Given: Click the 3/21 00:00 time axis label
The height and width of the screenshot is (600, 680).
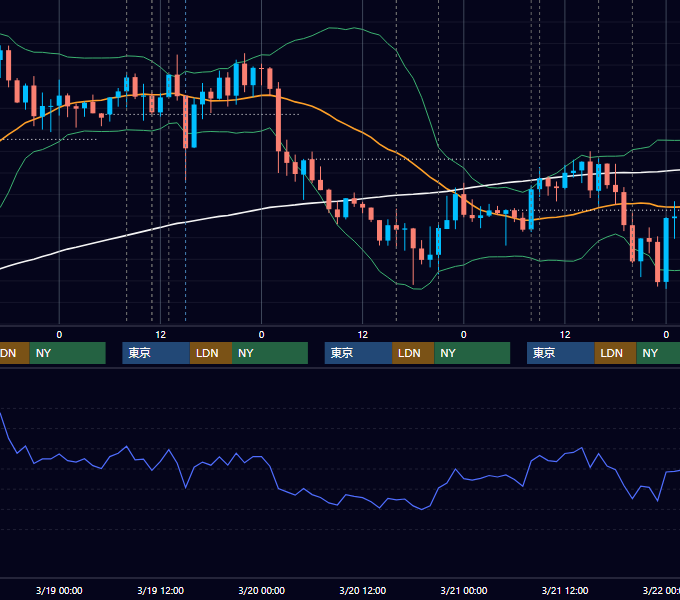Looking at the screenshot, I should [x=464, y=590].
